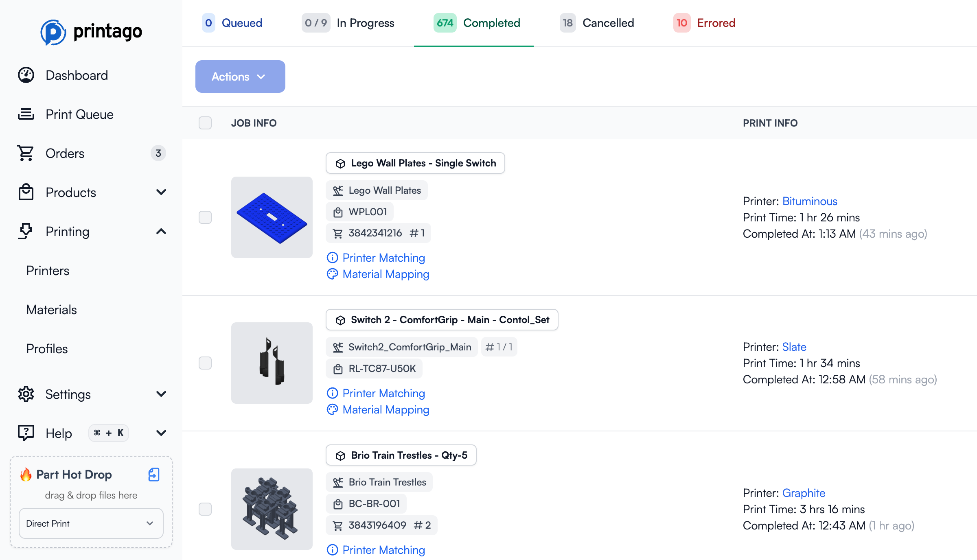
Task: Click the Part Hot Drop upload icon
Action: tap(153, 475)
